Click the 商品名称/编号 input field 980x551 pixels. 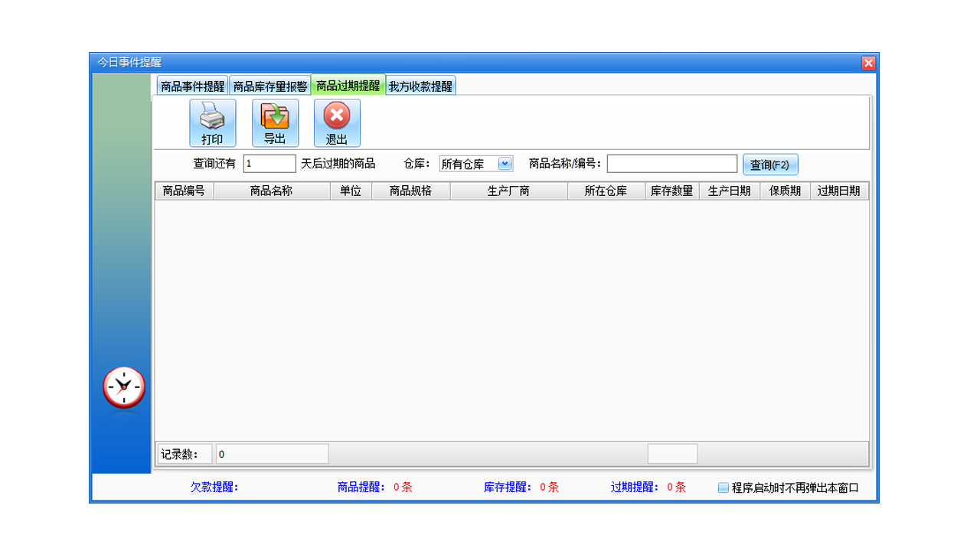(671, 163)
